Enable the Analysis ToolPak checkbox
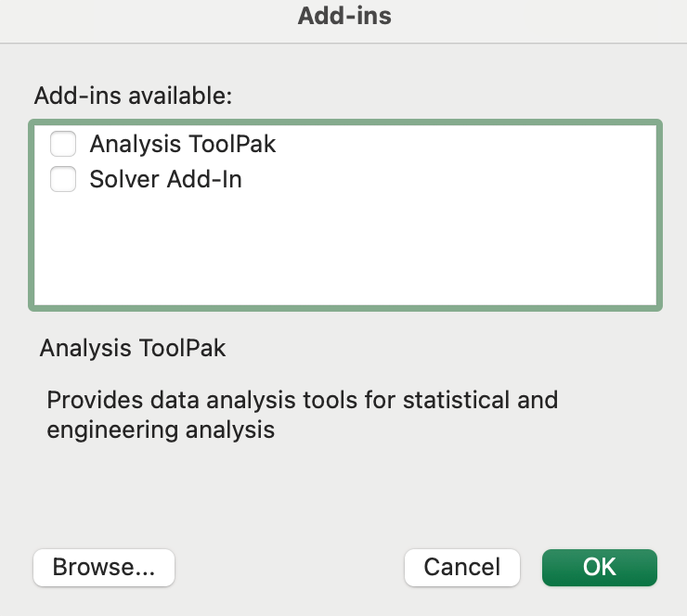This screenshot has width=687, height=616. click(x=63, y=144)
